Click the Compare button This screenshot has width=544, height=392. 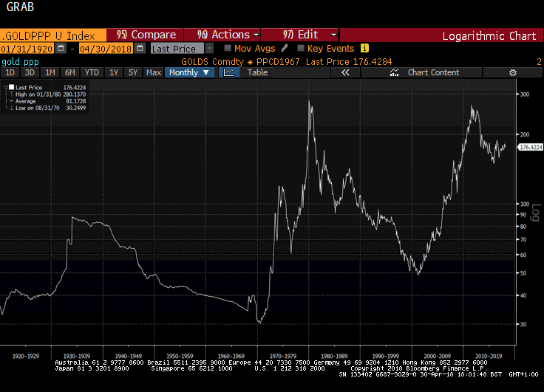tap(146, 35)
